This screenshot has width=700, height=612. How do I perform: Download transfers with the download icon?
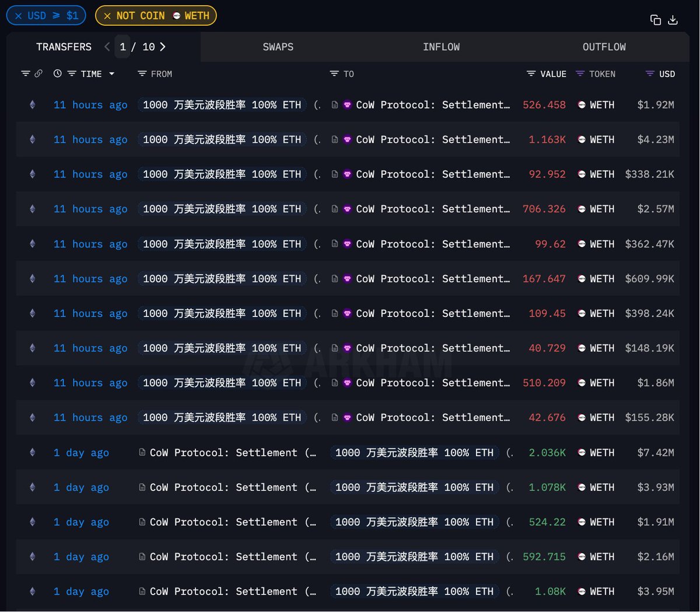pos(673,20)
